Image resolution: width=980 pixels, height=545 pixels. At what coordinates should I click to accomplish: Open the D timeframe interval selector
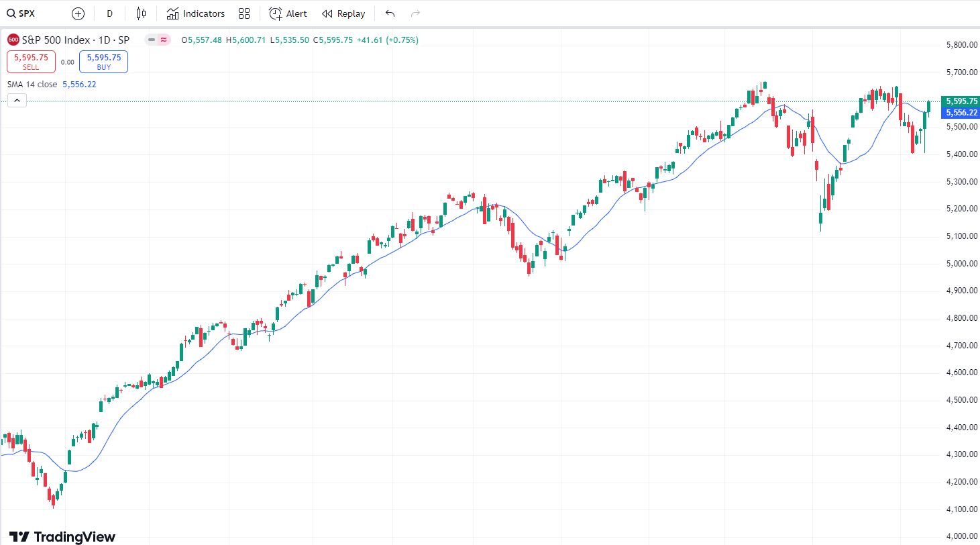pyautogui.click(x=110, y=13)
